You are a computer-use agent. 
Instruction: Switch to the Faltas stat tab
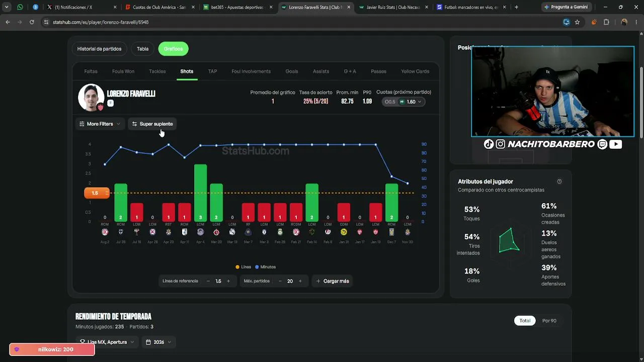91,71
